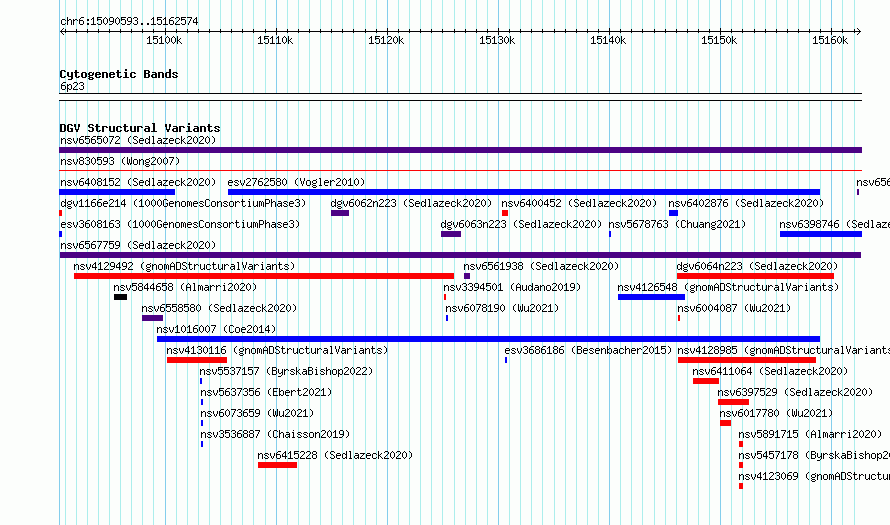Click the 15110k ruler tick
The height and width of the screenshot is (525, 890).
275,40
